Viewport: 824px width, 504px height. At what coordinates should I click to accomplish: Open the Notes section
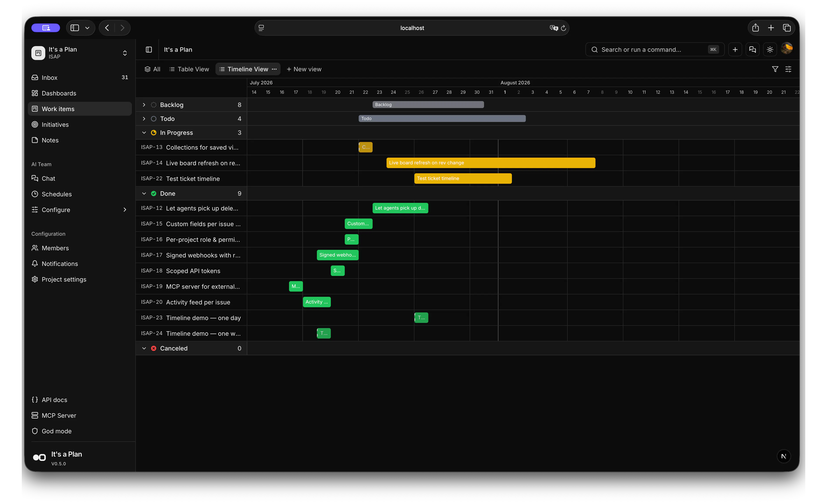pyautogui.click(x=80, y=140)
